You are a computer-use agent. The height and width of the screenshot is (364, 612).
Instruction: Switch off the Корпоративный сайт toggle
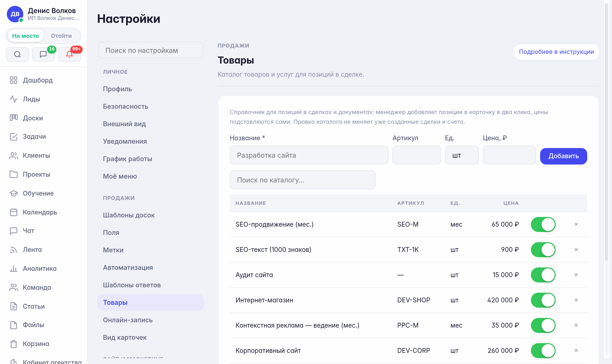tap(543, 350)
